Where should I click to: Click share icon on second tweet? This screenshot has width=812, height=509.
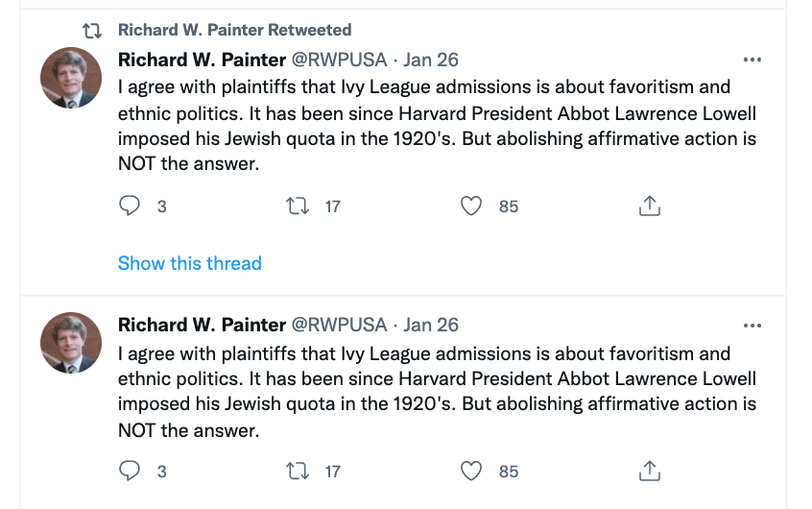[650, 471]
